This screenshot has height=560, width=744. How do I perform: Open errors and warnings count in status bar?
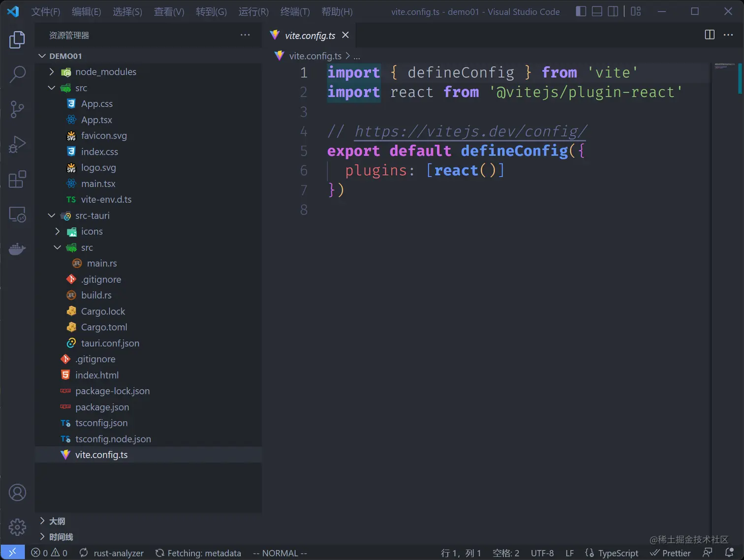coord(49,553)
